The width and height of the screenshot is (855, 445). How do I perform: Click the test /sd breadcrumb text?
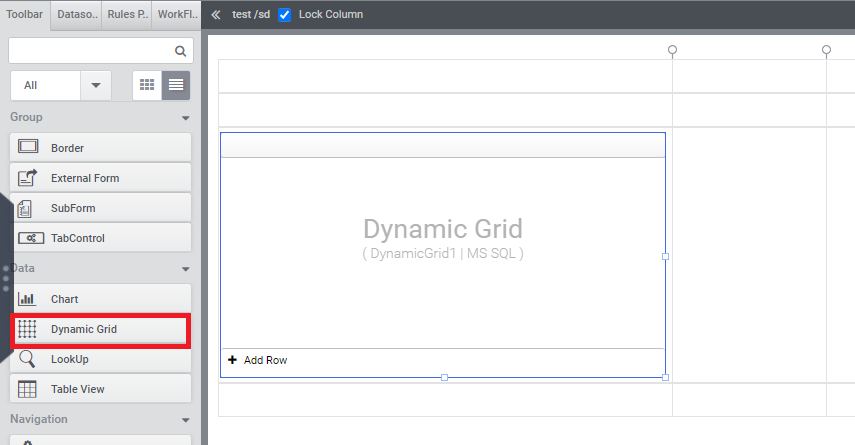click(x=251, y=14)
